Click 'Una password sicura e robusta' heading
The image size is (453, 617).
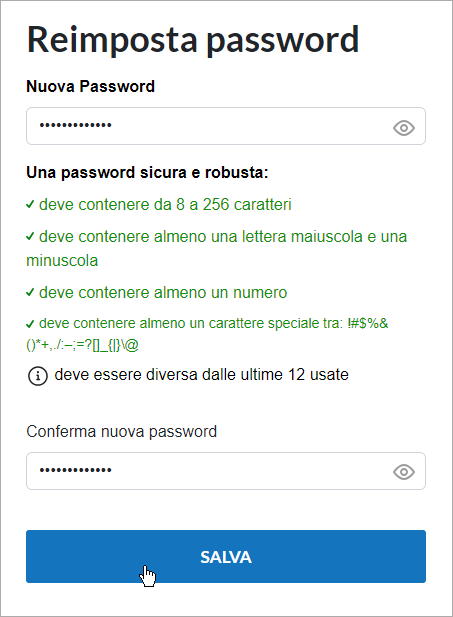147,172
